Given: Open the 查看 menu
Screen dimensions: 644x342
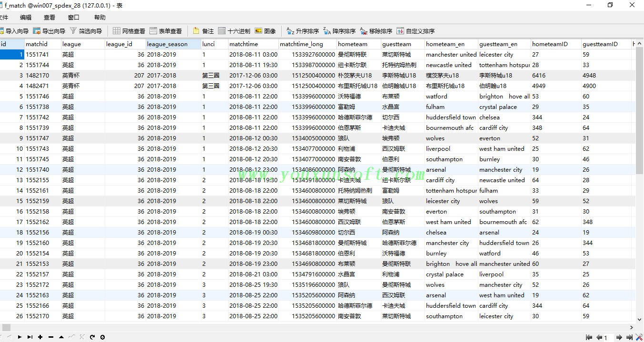Looking at the screenshot, I should 50,18.
